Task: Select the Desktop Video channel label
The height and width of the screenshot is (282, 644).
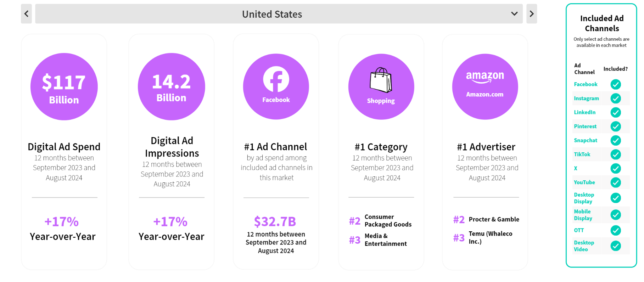Action: click(584, 246)
